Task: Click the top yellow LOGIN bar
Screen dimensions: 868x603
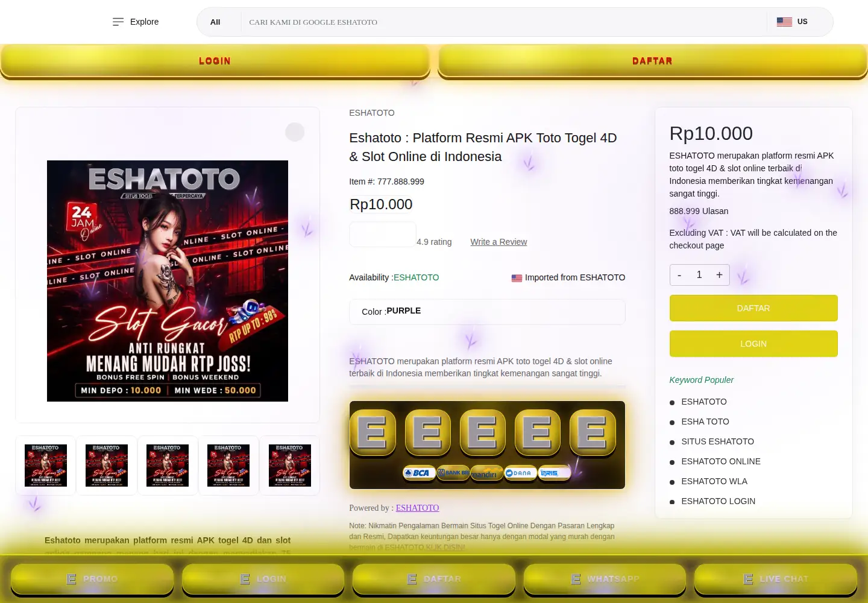Action: click(x=215, y=61)
